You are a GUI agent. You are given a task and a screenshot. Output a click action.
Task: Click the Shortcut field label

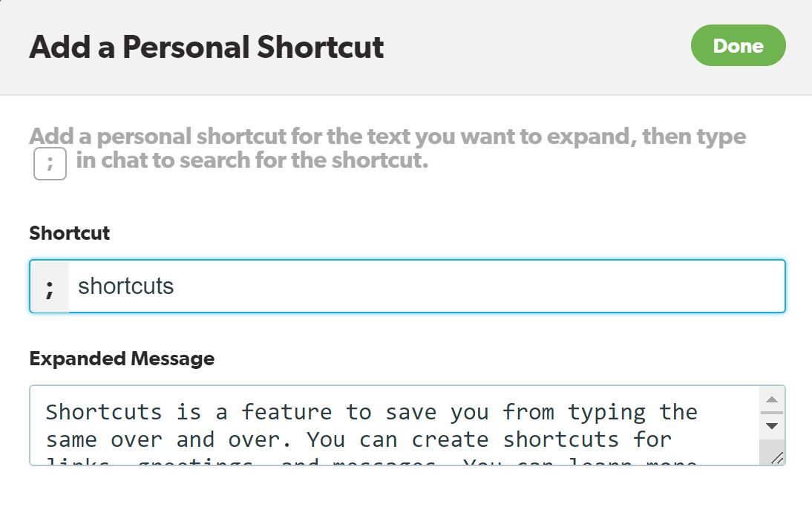click(69, 233)
